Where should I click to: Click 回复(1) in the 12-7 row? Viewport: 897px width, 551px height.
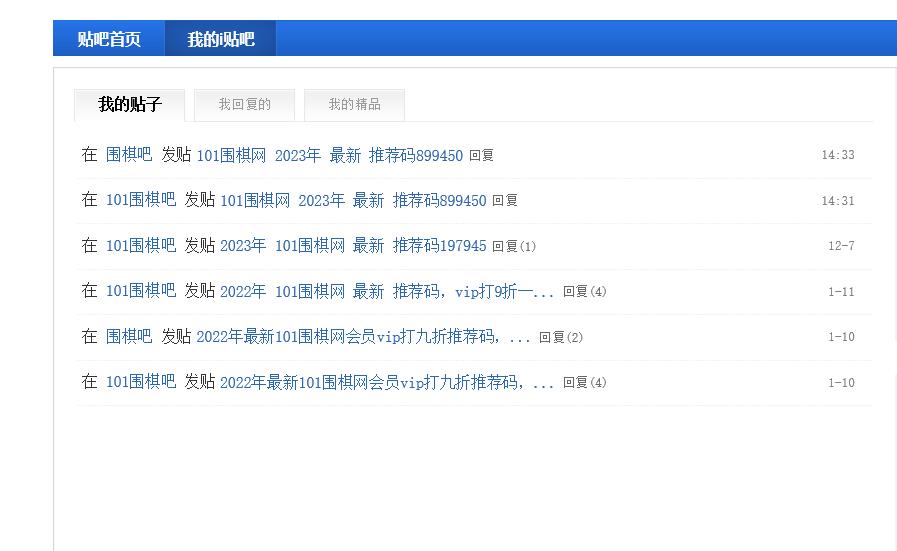(514, 246)
